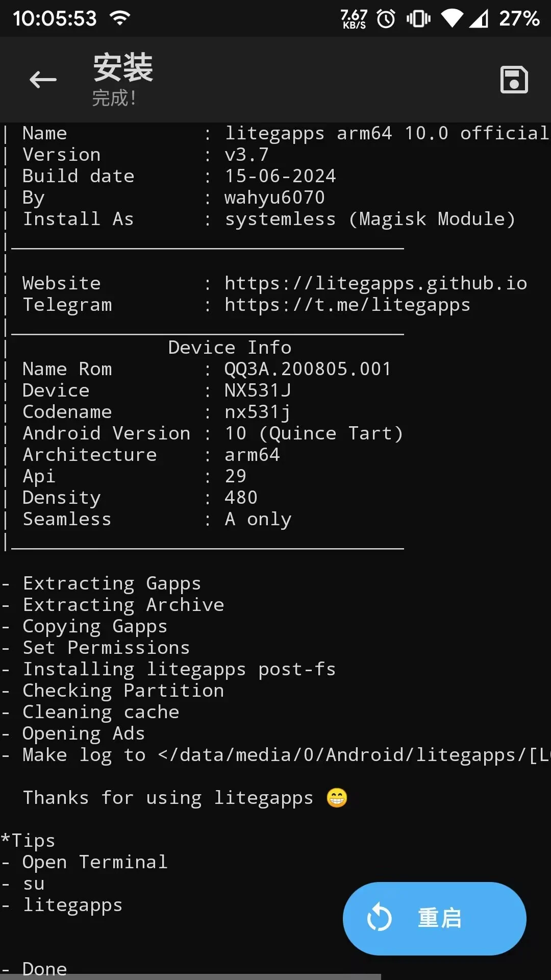Viewport: 551px width, 980px height.
Task: Click the save log floppy icon
Action: (x=514, y=80)
